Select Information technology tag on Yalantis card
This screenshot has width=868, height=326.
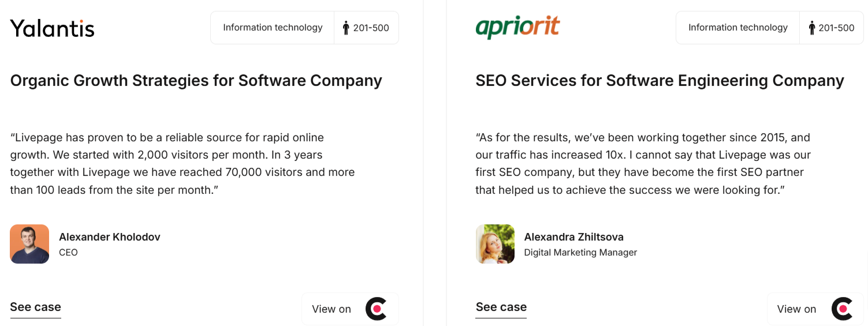point(273,28)
